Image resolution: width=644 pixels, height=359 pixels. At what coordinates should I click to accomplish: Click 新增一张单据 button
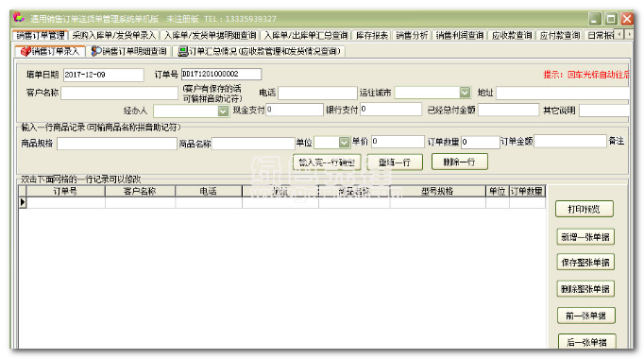(585, 237)
